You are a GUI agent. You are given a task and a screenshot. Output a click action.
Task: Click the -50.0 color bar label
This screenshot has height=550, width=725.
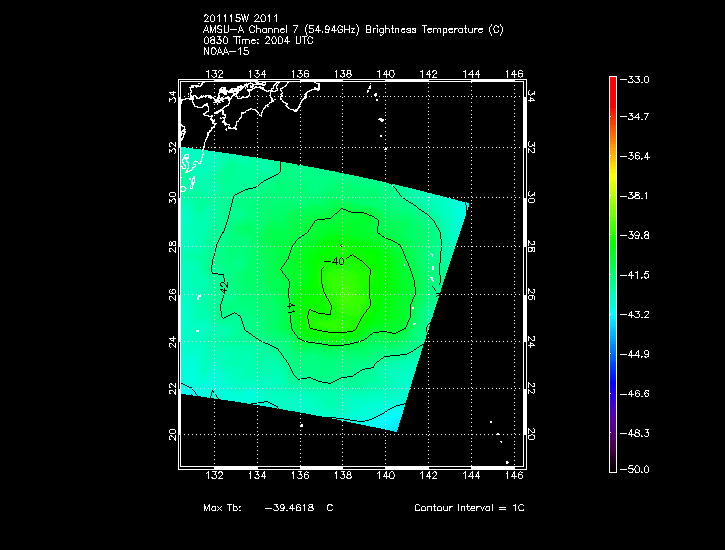tap(637, 469)
